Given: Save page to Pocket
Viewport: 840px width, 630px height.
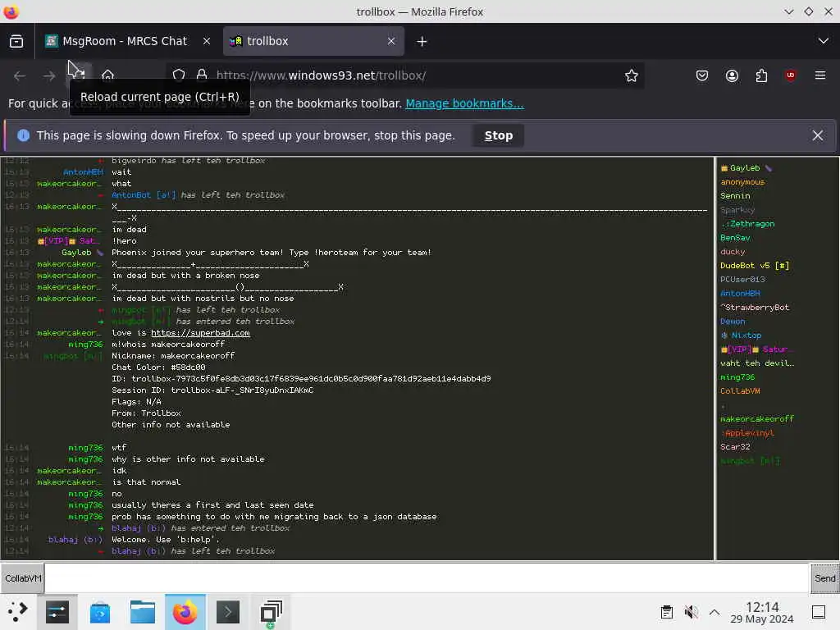Looking at the screenshot, I should (702, 75).
